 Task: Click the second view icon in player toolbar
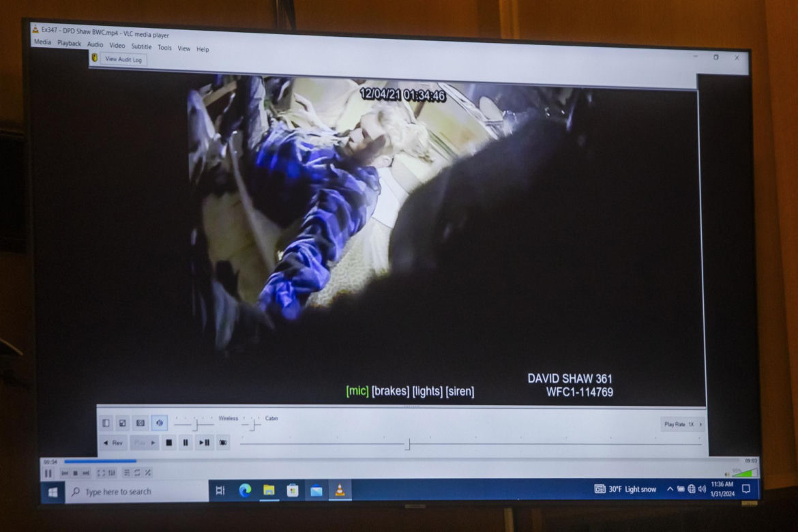tap(123, 423)
